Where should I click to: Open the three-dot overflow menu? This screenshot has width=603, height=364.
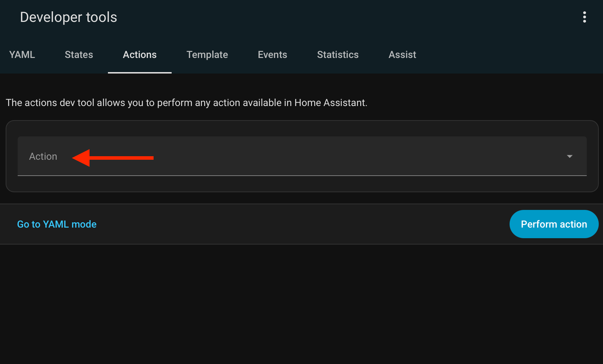pos(585,17)
